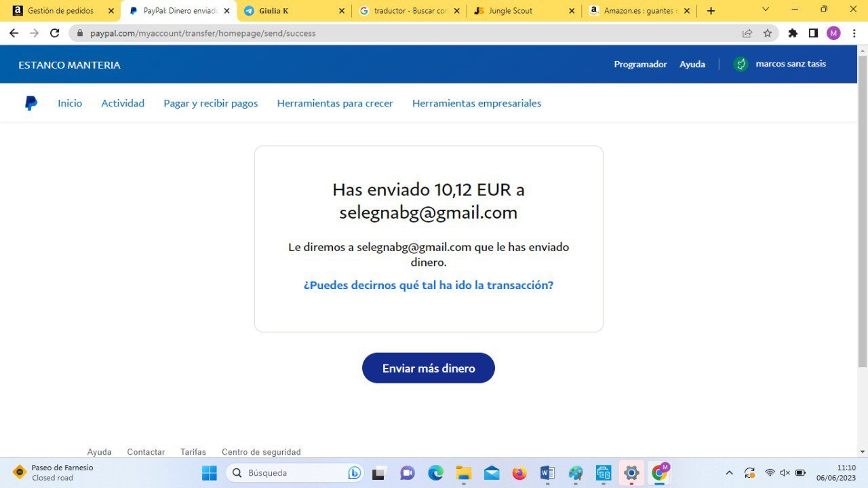This screenshot has height=488, width=868.
Task: Toggle the browser side panel
Action: point(813,33)
